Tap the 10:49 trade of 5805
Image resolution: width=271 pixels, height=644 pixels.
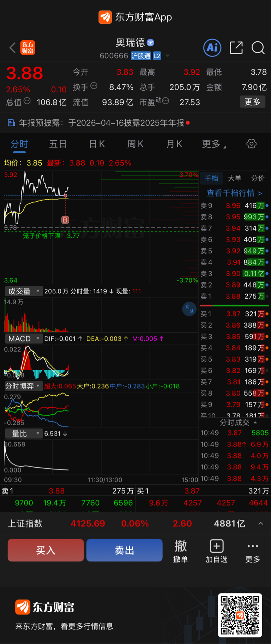click(x=235, y=433)
